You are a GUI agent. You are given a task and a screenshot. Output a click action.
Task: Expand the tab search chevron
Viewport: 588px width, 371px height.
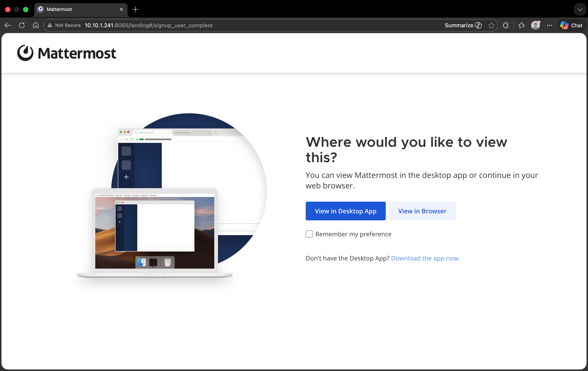point(580,10)
